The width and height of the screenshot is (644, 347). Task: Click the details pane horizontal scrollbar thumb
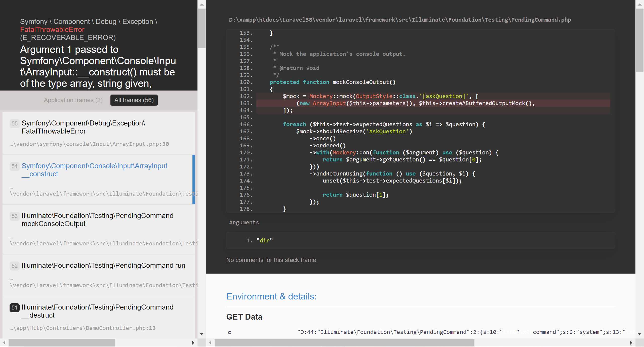point(344,342)
